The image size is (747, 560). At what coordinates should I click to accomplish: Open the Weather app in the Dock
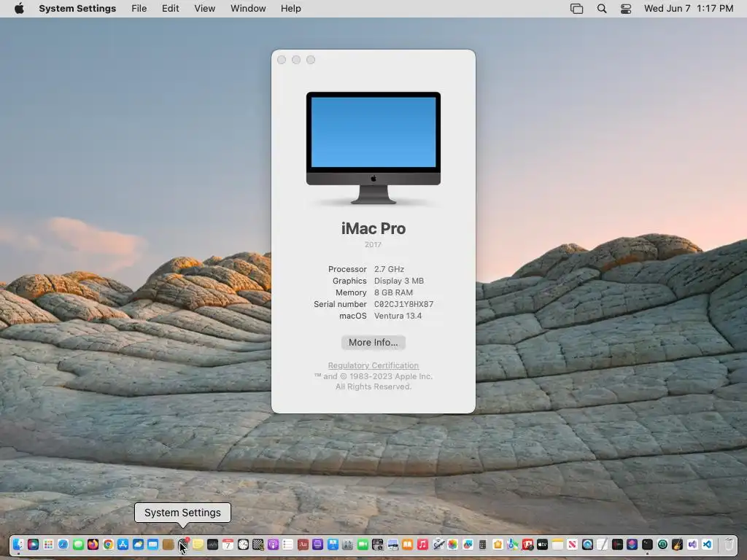(x=138, y=544)
